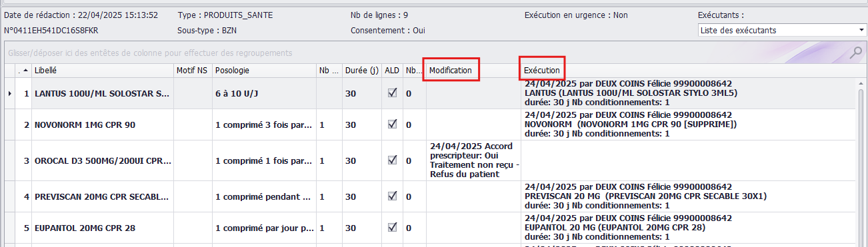
Task: Toggle ALD checkbox for PREVISCAN row
Action: coord(393,196)
